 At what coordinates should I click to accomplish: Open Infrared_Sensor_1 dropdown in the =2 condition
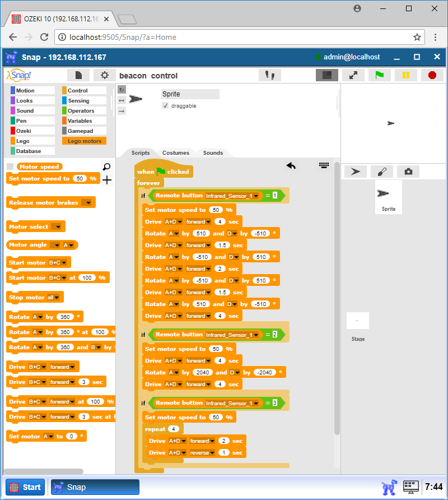tap(232, 335)
